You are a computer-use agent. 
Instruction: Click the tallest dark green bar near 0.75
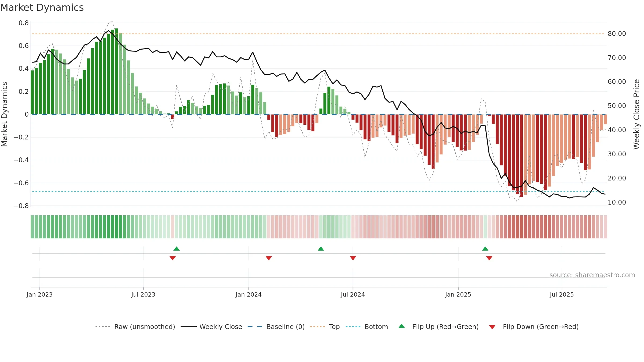click(116, 71)
